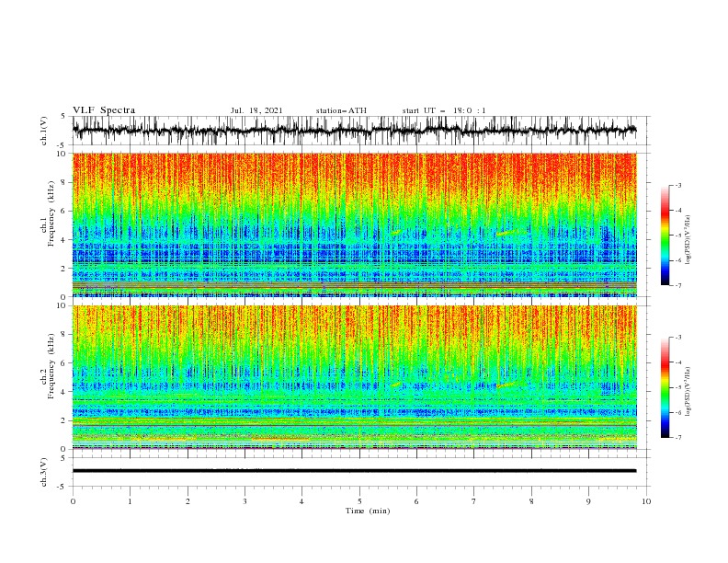Click the time axis tick label "8"
The image size is (728, 563).
pyautogui.click(x=531, y=501)
